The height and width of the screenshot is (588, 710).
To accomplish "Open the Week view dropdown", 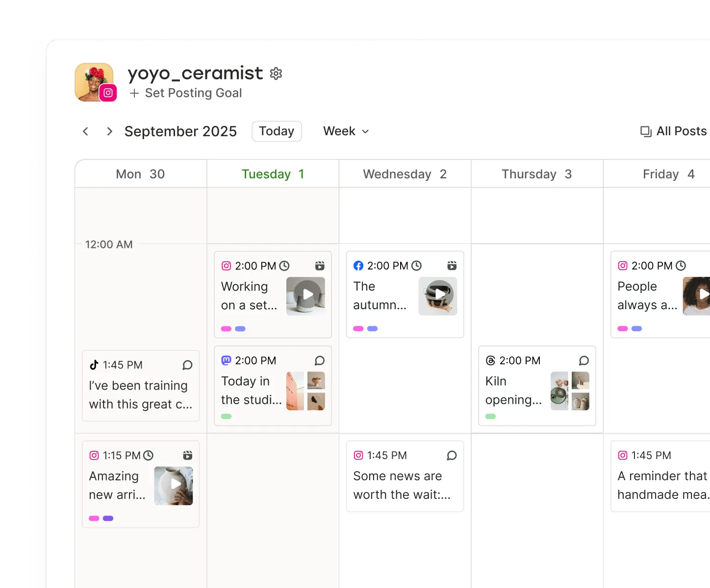I will pos(345,131).
